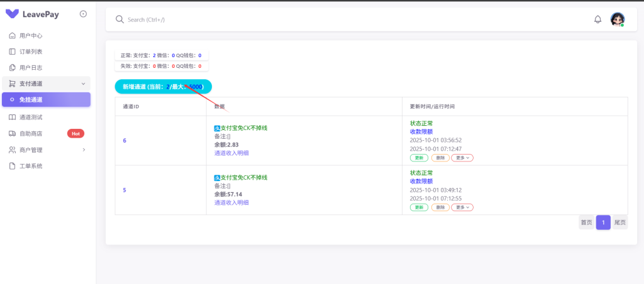
Task: Open the notifications bell icon
Action: click(x=597, y=19)
